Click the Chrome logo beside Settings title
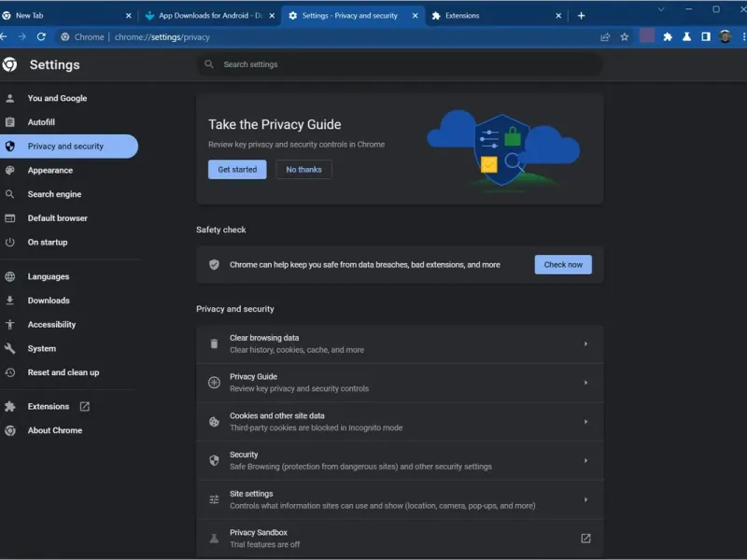 9,64
